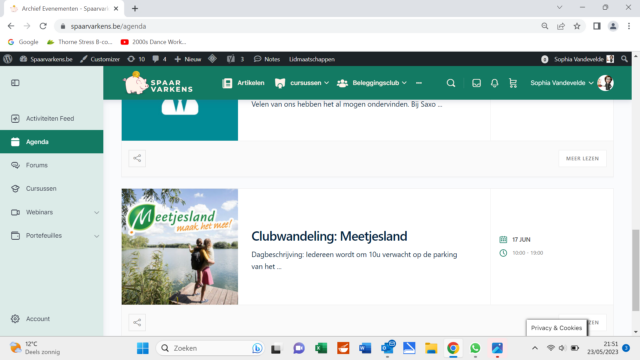The height and width of the screenshot is (360, 640).
Task: Click the taskbar Zoeken search box
Action: click(210, 348)
